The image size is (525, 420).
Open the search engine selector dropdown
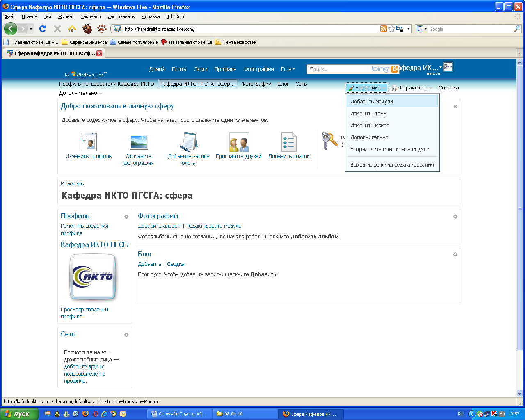coord(421,29)
